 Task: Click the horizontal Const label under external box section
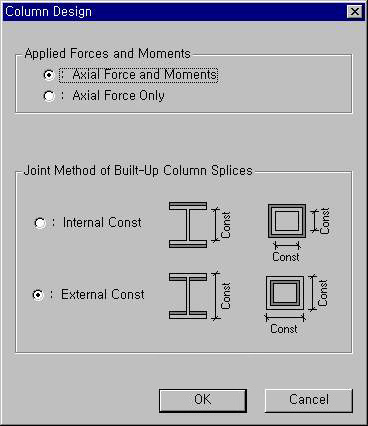pos(284,329)
